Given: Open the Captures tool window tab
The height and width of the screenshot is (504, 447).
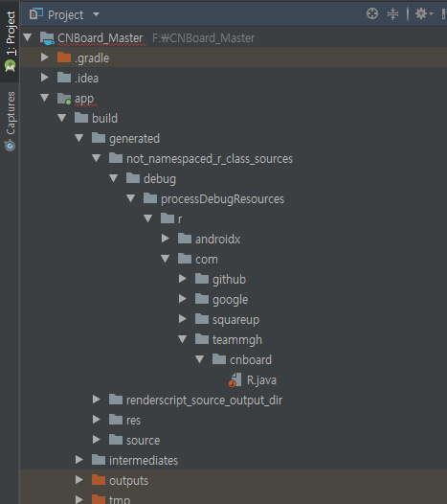Looking at the screenshot, I should tap(11, 121).
